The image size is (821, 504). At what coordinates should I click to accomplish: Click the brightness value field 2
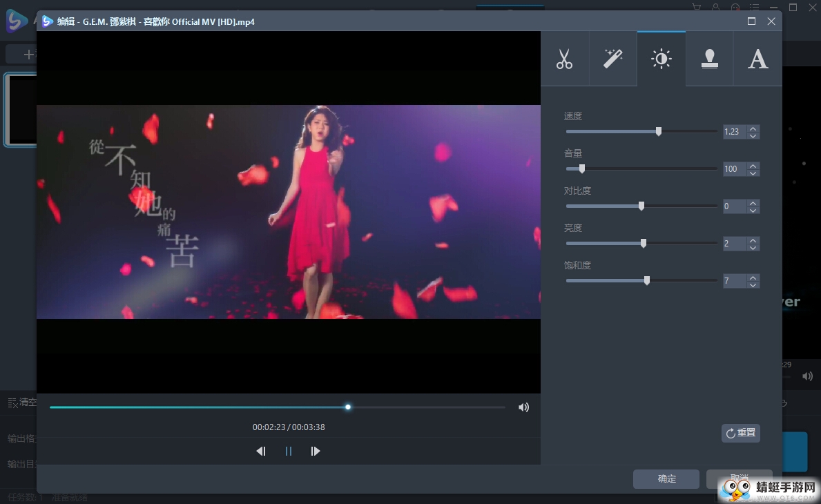pyautogui.click(x=735, y=243)
